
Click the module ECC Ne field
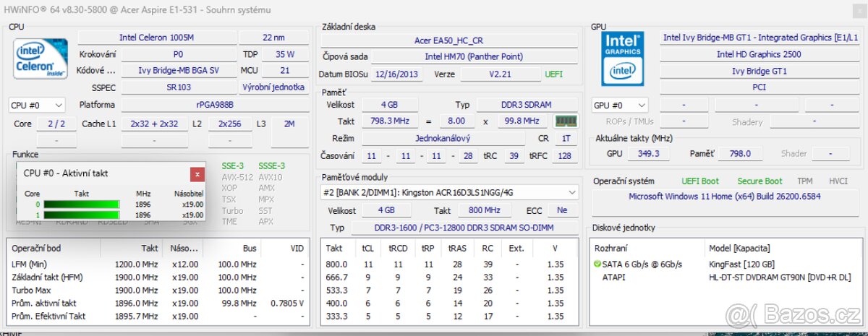[x=562, y=210]
